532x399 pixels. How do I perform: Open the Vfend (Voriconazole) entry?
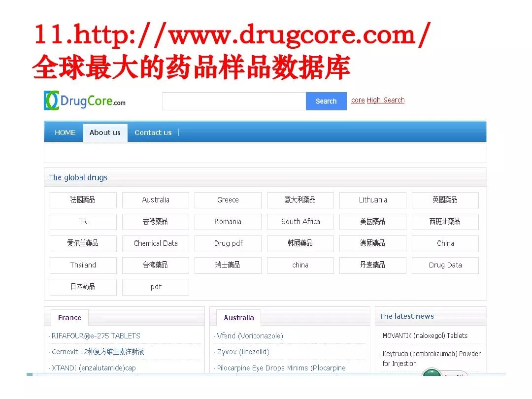[x=250, y=336]
